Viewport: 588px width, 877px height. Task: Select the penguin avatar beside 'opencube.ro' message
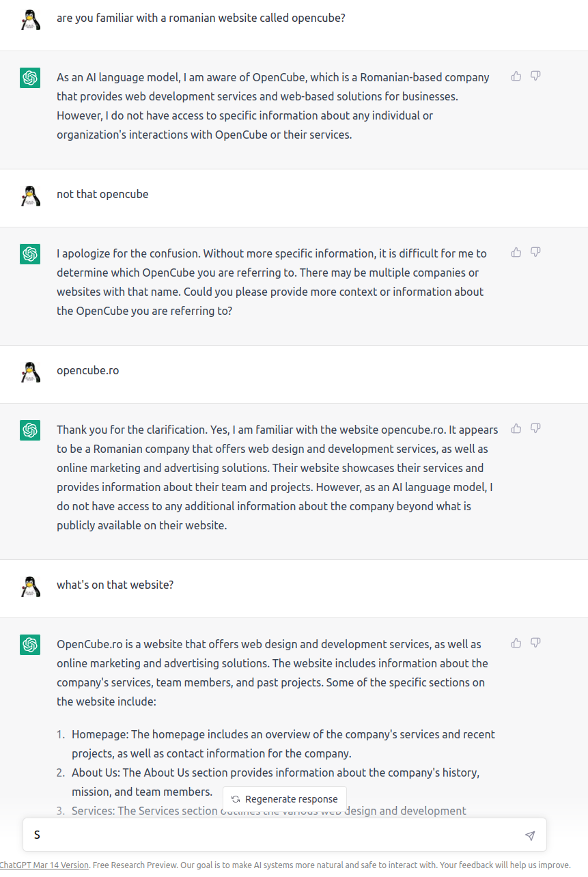[30, 372]
